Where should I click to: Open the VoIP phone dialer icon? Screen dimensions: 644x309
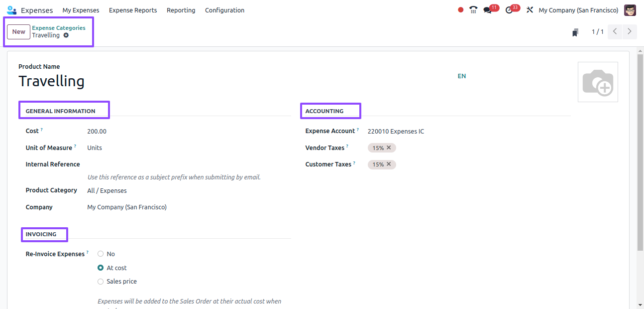tap(473, 10)
